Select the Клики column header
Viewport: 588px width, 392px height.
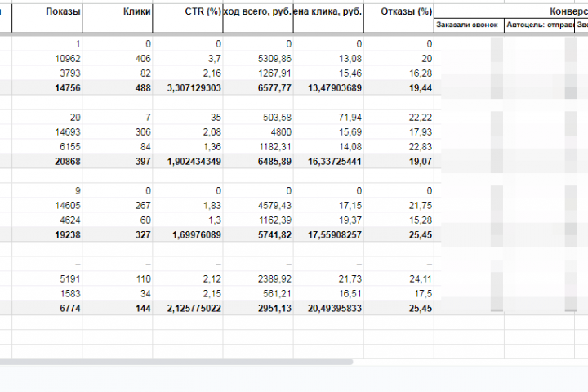(118, 19)
